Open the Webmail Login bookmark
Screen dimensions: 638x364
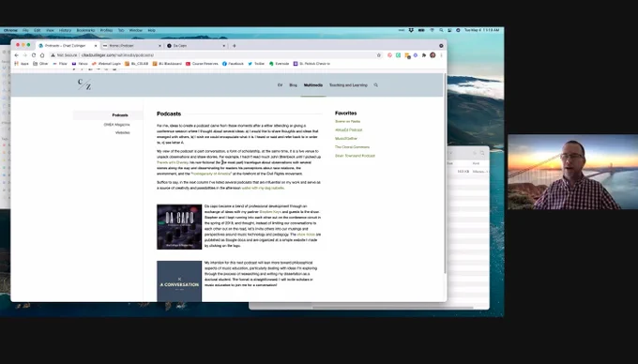[x=107, y=64]
